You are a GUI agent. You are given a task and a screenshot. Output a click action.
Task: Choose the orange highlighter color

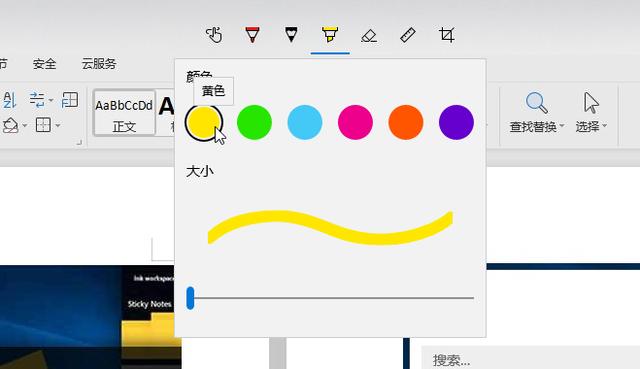pos(406,122)
